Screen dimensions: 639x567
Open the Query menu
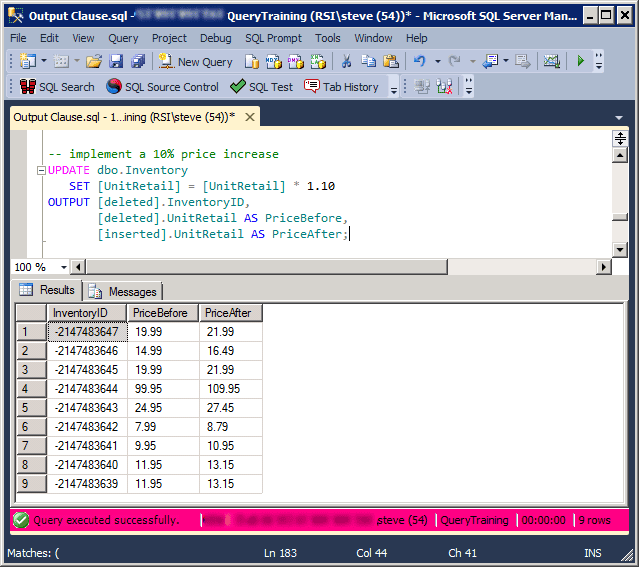click(x=123, y=38)
